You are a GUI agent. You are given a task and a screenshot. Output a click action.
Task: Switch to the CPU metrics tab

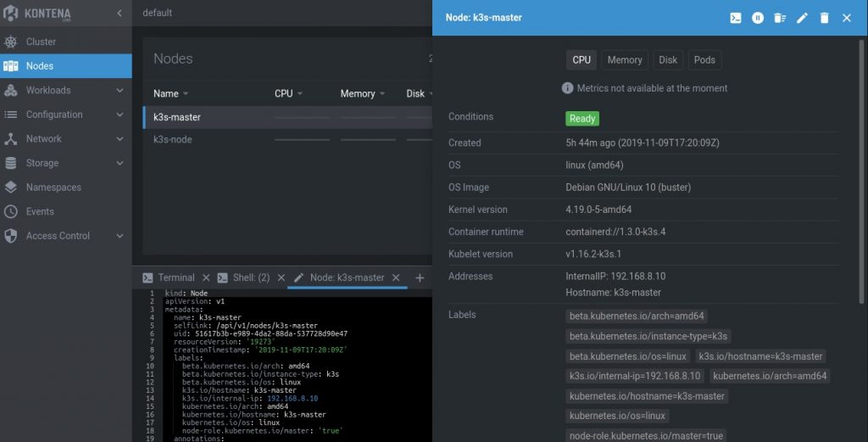(581, 60)
